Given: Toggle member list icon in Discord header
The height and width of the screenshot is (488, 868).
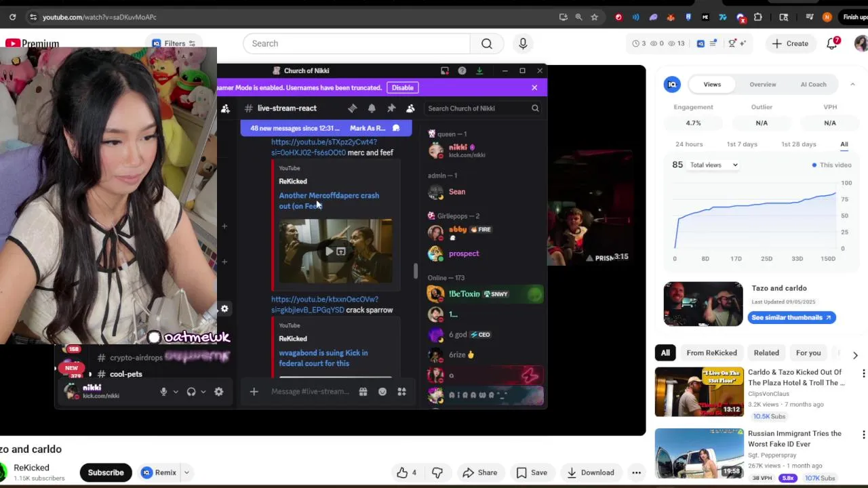Looking at the screenshot, I should 410,108.
